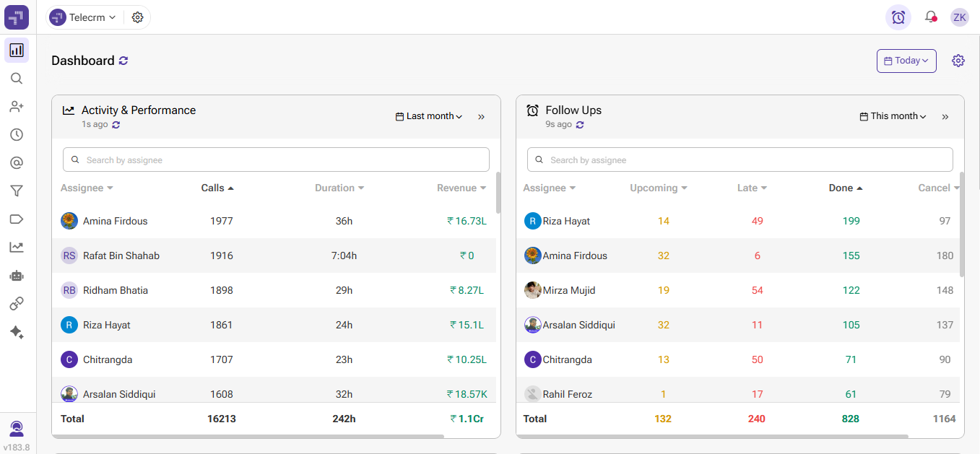Open the alarm clock reminders icon in header
The height and width of the screenshot is (454, 980).
(898, 17)
